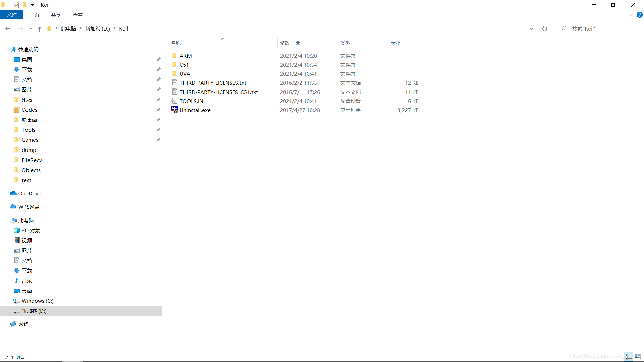
Task: Open 音乐 under 此电脑
Action: click(27, 281)
